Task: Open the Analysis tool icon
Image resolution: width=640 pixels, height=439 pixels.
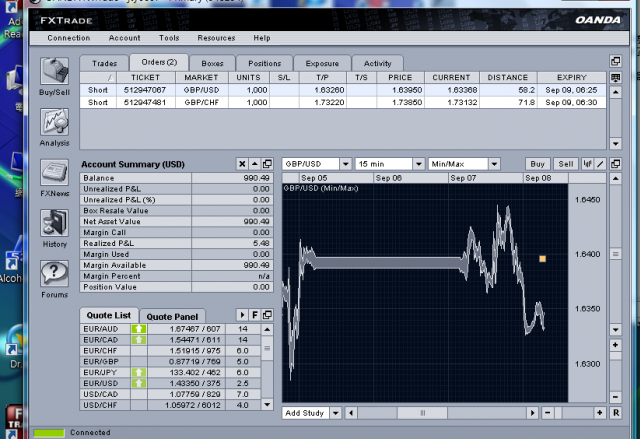Action: coord(54,122)
